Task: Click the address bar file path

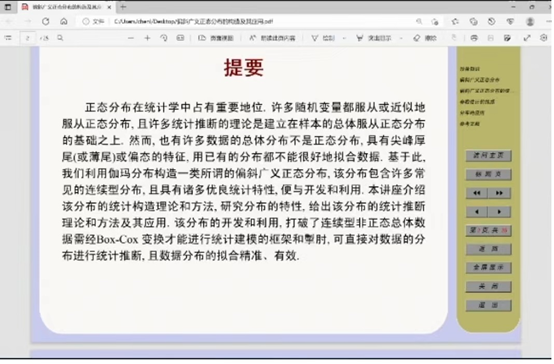Action: pyautogui.click(x=194, y=22)
